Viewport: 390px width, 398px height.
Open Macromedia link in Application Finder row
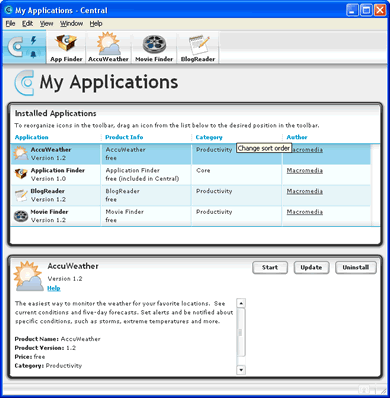(x=305, y=171)
